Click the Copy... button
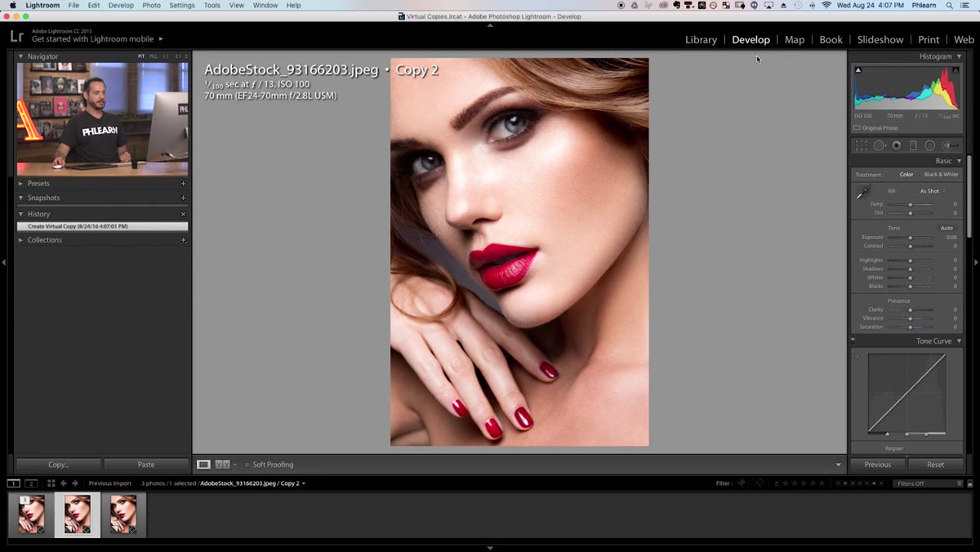This screenshot has width=980, height=552. tap(58, 465)
